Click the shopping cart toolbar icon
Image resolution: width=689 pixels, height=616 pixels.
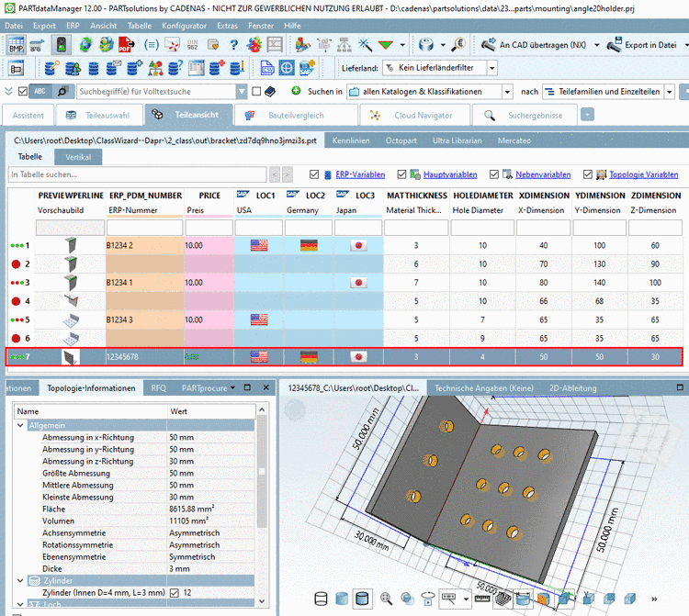coord(37,45)
